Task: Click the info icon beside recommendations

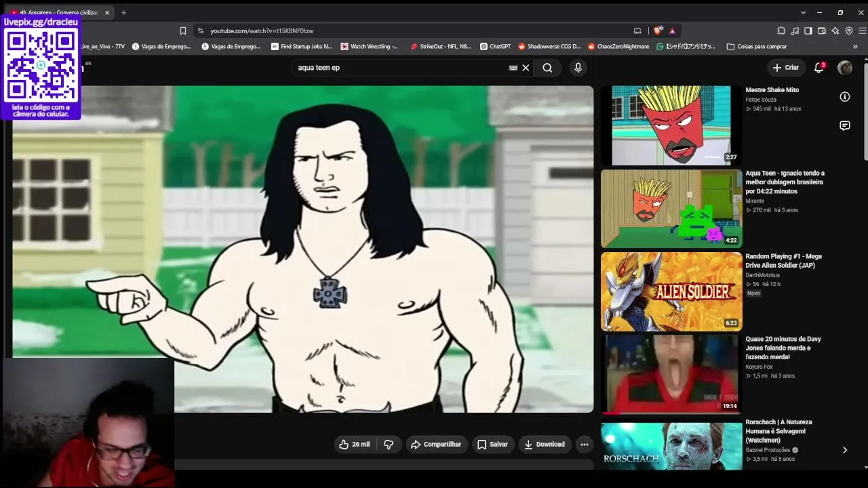Action: [845, 97]
